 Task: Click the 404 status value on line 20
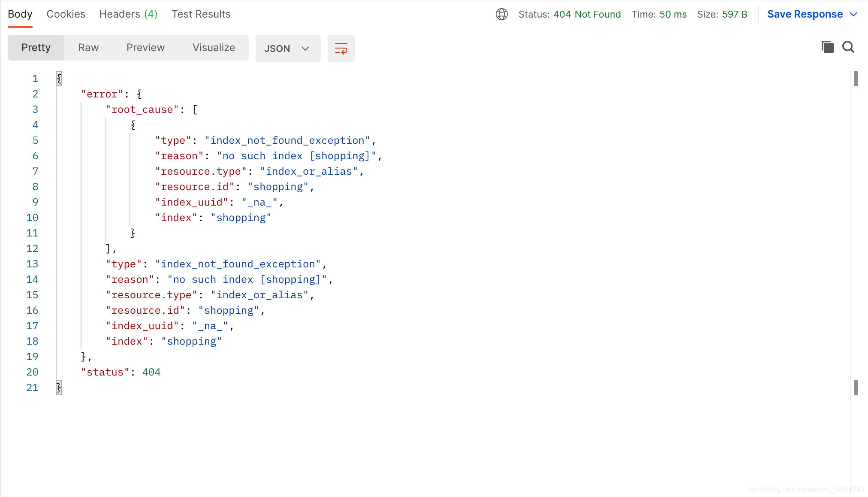pos(151,372)
